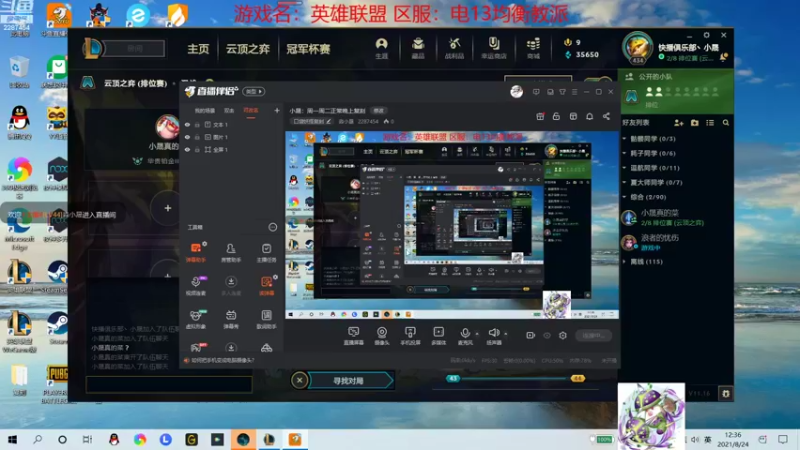The image size is (800, 450).
Task: Click the 寻找对局 find match button
Action: click(x=351, y=381)
